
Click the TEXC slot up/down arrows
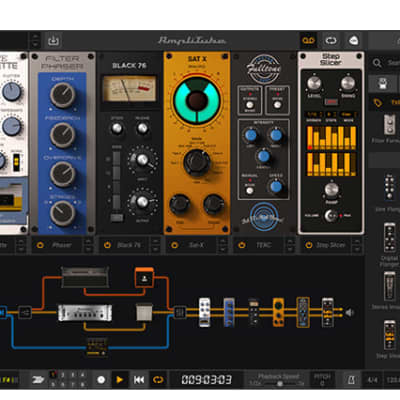point(290,245)
